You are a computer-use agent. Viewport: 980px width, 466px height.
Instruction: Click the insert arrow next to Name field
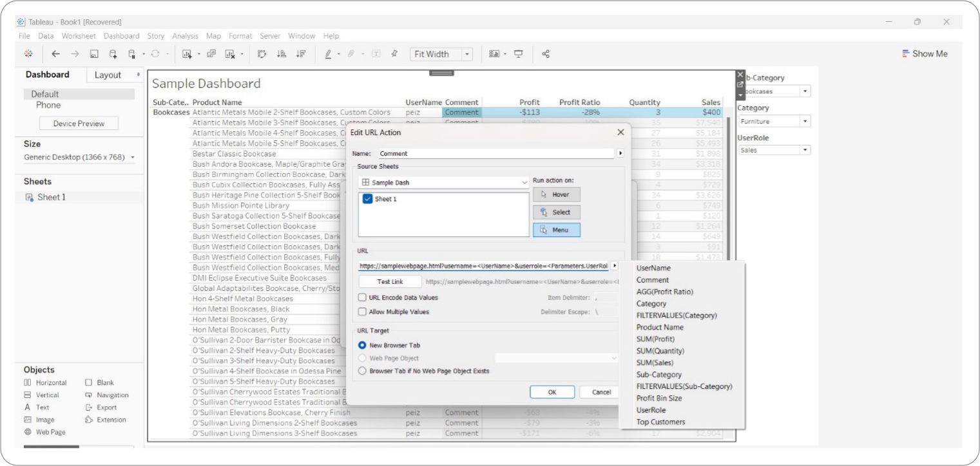click(620, 153)
